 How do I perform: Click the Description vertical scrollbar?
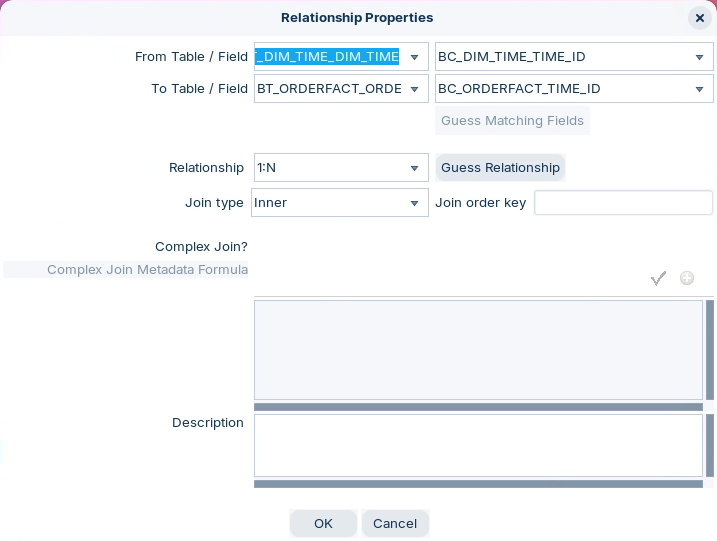click(x=710, y=445)
